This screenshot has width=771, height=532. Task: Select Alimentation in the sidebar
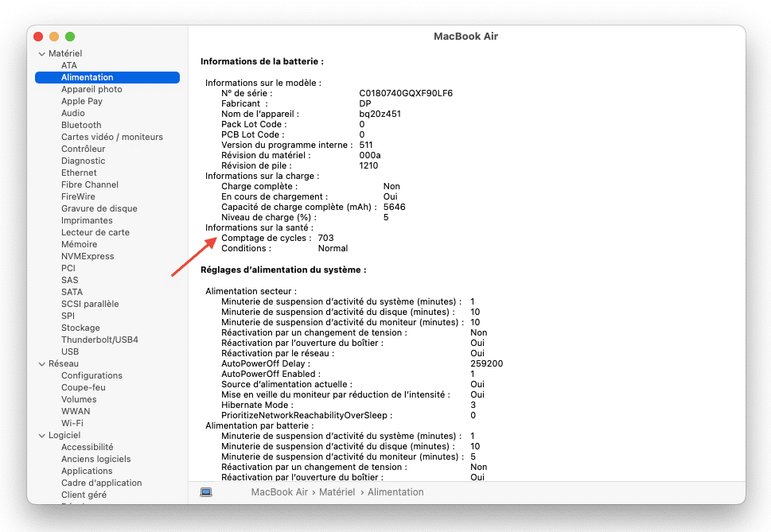(x=107, y=77)
